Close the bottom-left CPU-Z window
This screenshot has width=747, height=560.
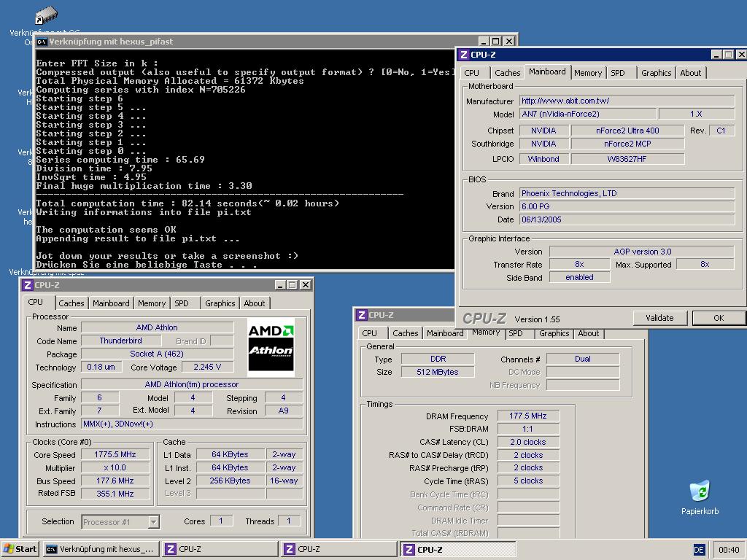[x=306, y=285]
